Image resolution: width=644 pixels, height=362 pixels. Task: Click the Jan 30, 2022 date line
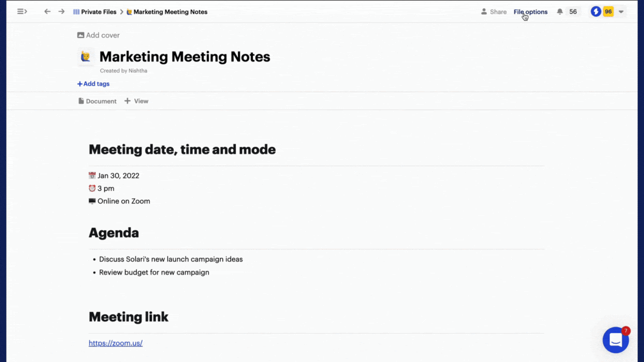click(x=118, y=175)
